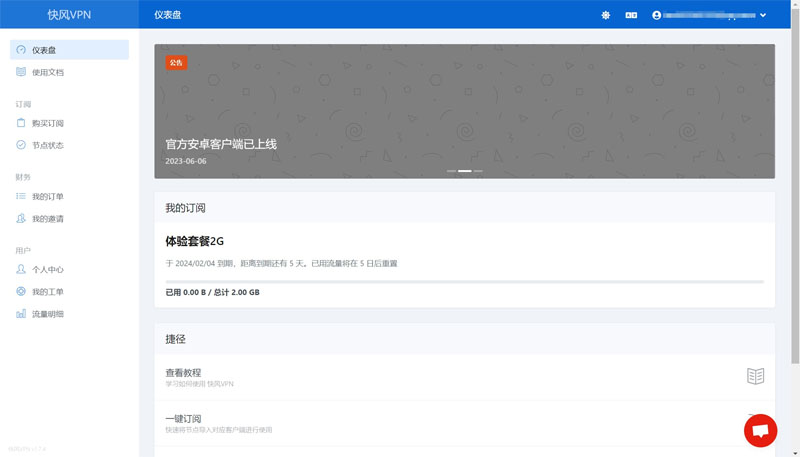Click the 我的工单 lifebuoy icon

21,291
